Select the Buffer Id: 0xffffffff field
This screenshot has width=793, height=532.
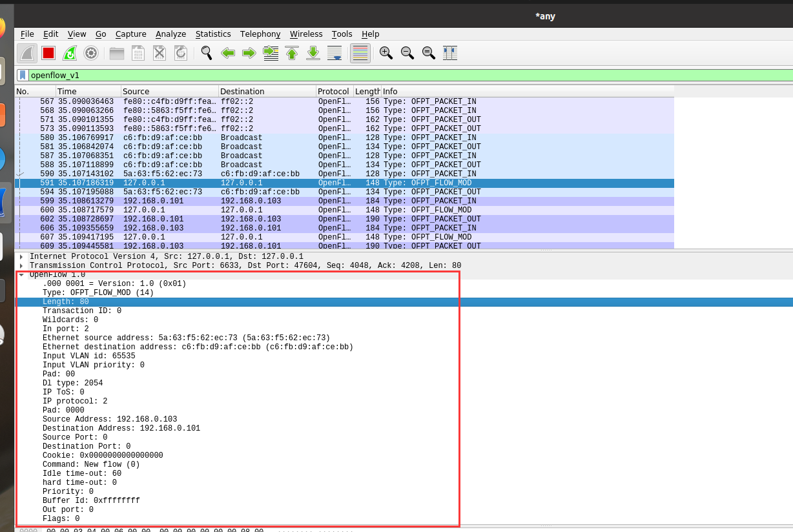91,500
